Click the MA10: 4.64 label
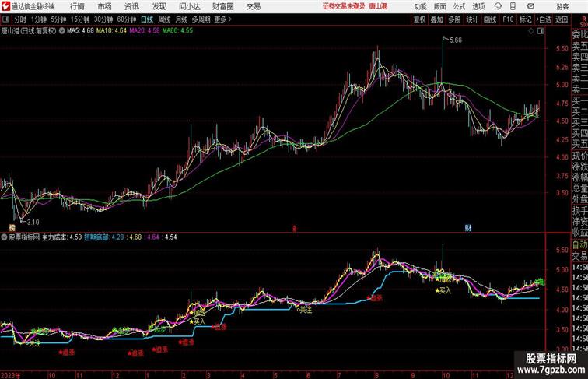This screenshot has height=379, width=588. tap(111, 31)
